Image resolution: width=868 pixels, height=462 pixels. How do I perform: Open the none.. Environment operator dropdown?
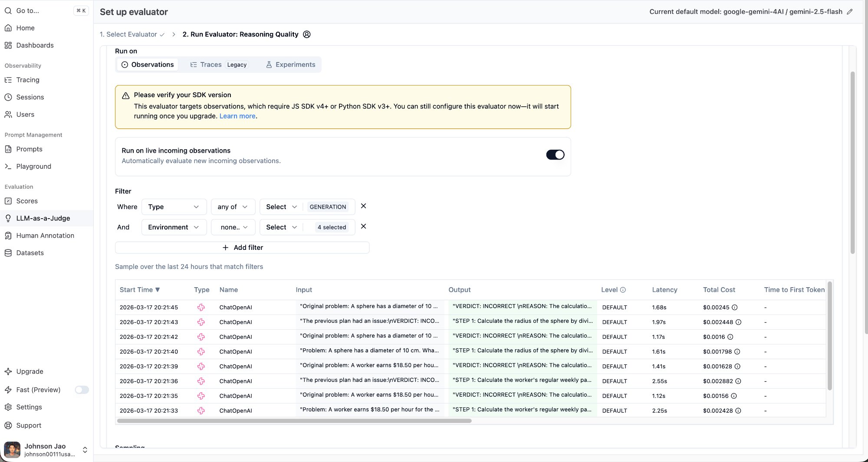[233, 227]
